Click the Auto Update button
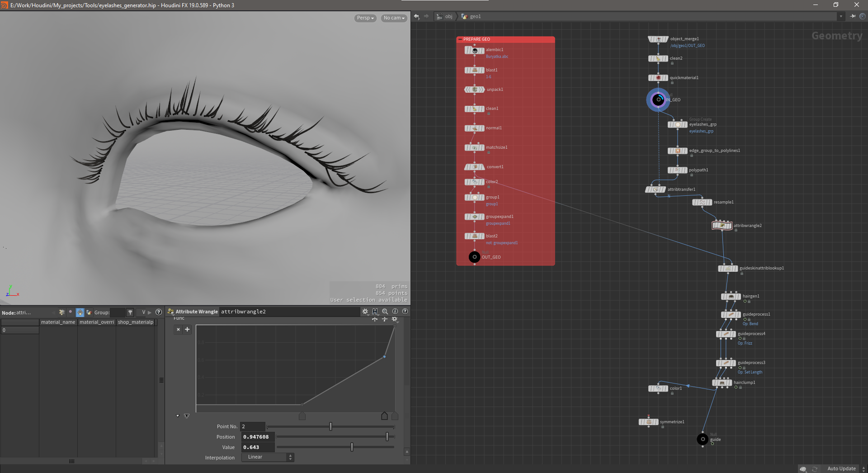Image resolution: width=868 pixels, height=473 pixels. (841, 468)
